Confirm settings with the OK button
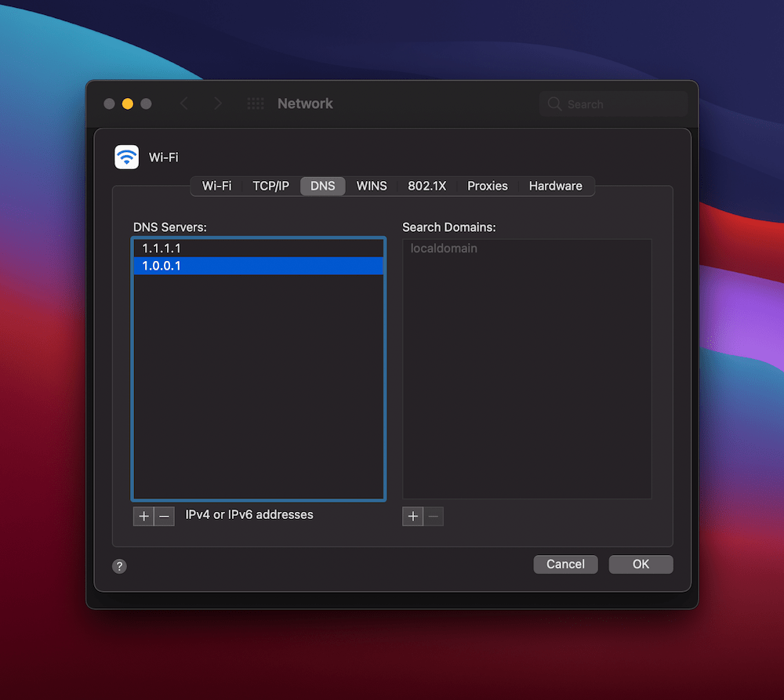Viewport: 784px width, 700px height. click(x=641, y=564)
